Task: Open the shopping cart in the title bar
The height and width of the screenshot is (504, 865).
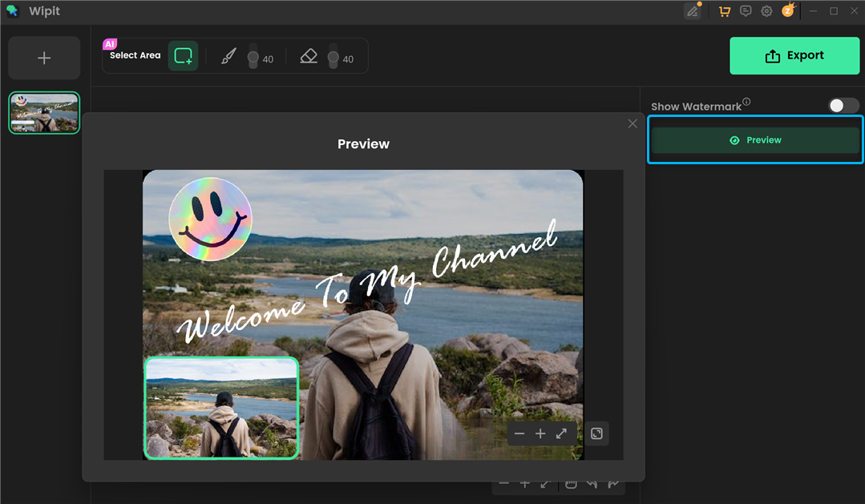Action: click(725, 10)
